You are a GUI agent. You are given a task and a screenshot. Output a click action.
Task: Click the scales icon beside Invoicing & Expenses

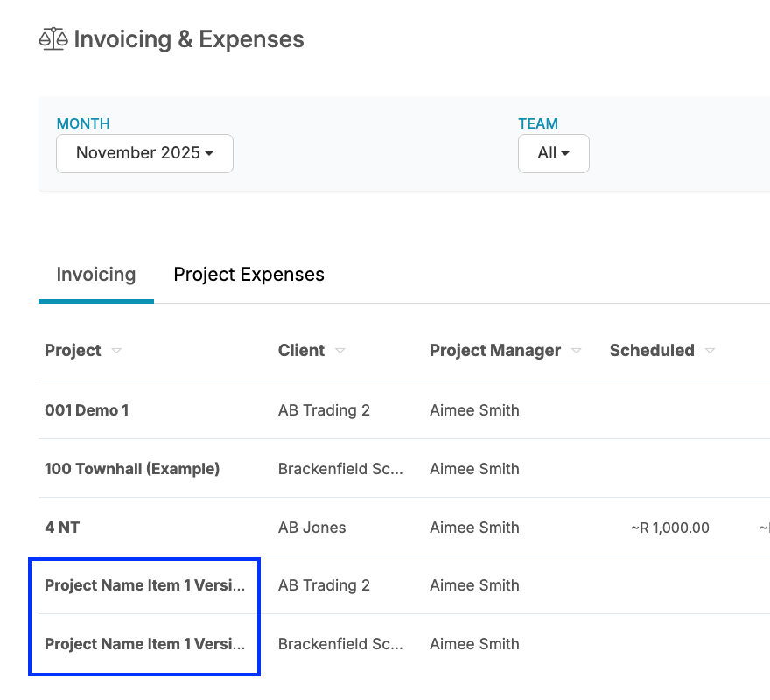pyautogui.click(x=53, y=39)
